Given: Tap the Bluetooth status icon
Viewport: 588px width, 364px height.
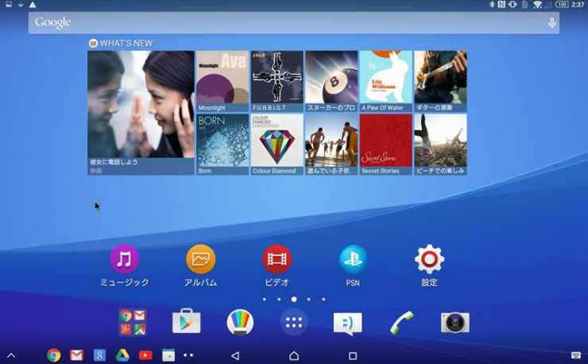Looking at the screenshot, I should click(492, 5).
